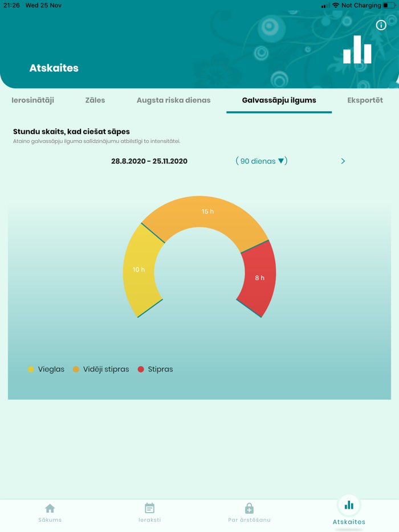
Task: Tap the date range 28.8.2020 – 25.11.2020
Action: (149, 161)
